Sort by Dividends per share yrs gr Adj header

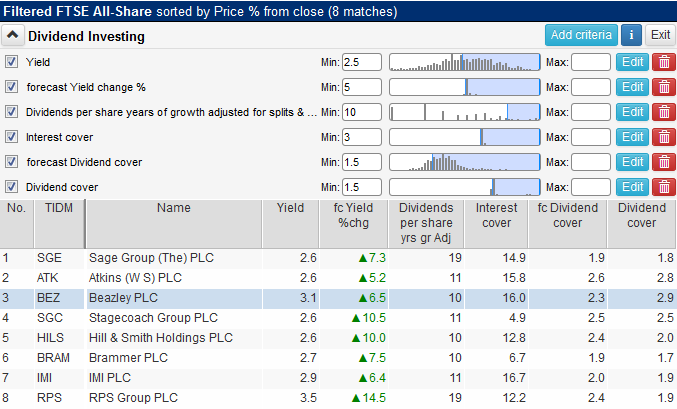(426, 224)
